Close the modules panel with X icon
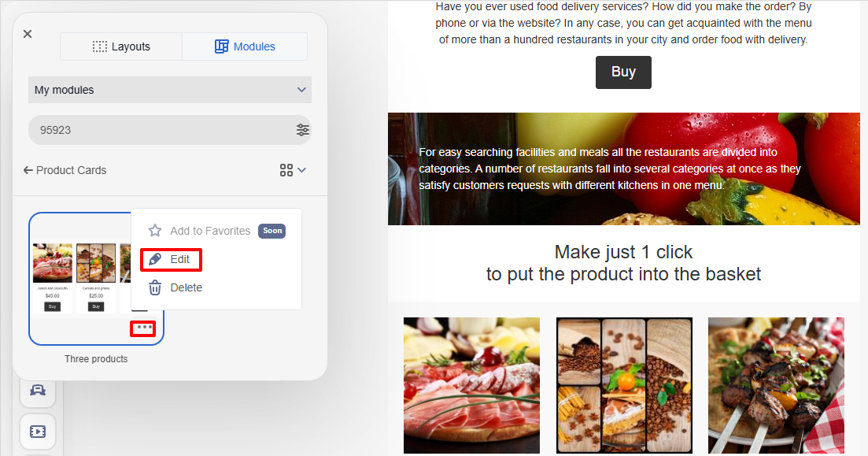 [27, 34]
